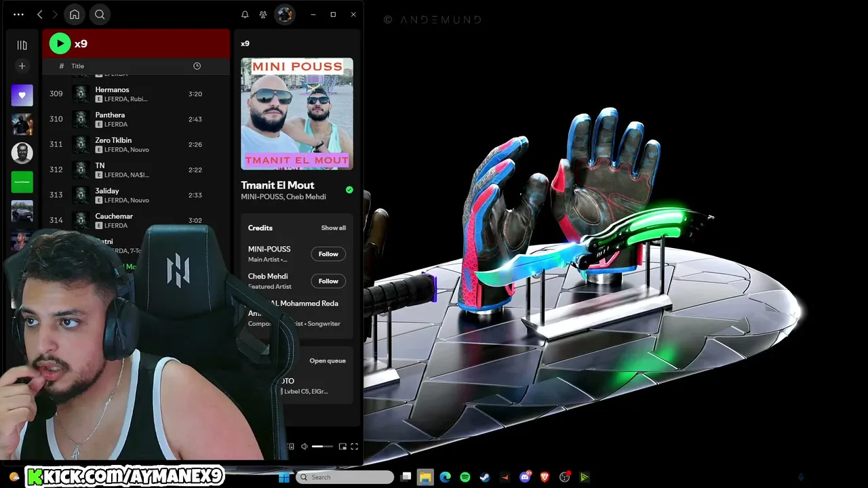This screenshot has height=488, width=868.
Task: Launch Microsoft Edge from the taskbar
Action: (445, 477)
